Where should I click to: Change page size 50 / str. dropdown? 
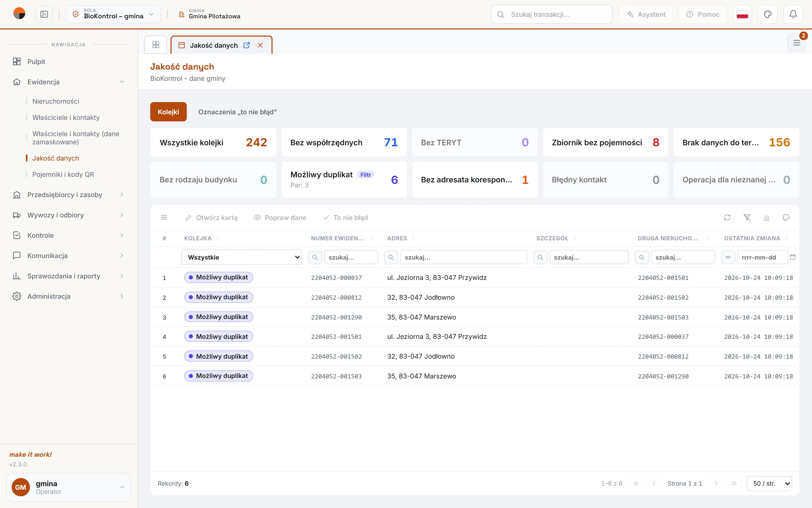[769, 483]
